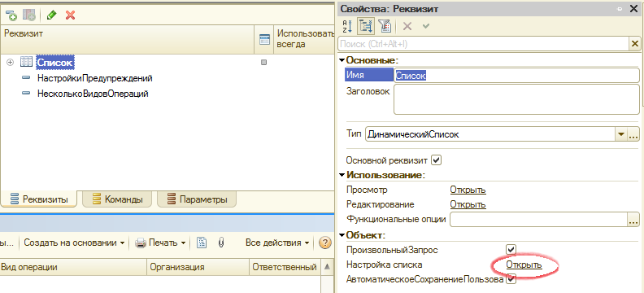The height and width of the screenshot is (293, 644).
Task: Click the Заголовок text field
Action: [x=516, y=99]
